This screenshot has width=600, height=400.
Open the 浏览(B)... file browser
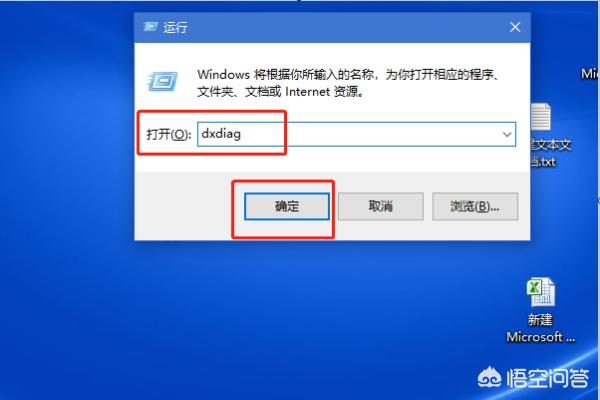tap(475, 206)
